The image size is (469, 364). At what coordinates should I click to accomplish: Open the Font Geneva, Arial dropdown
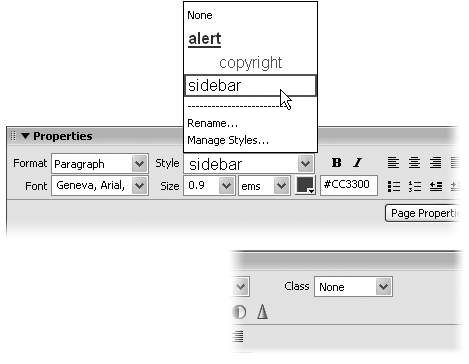coord(100,186)
